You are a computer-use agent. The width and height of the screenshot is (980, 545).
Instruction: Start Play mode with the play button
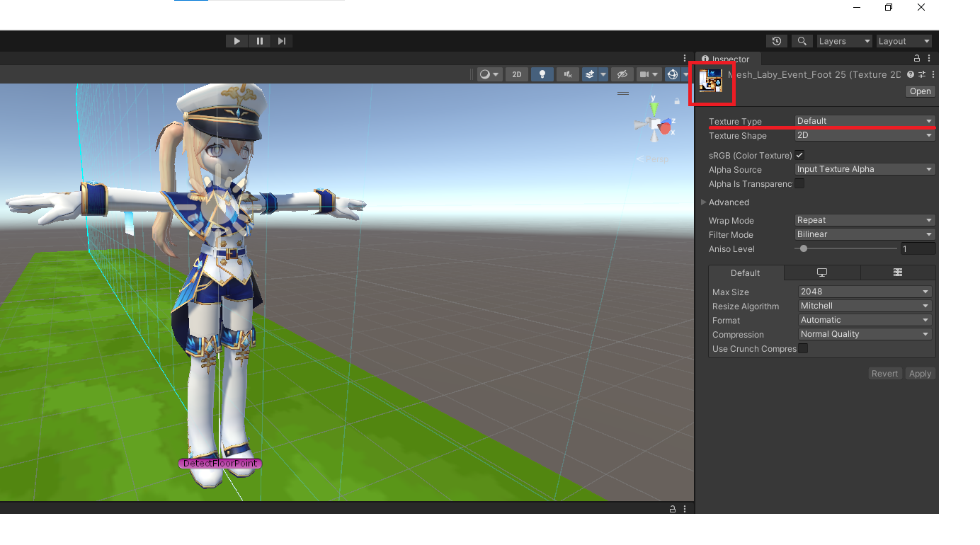tap(237, 41)
